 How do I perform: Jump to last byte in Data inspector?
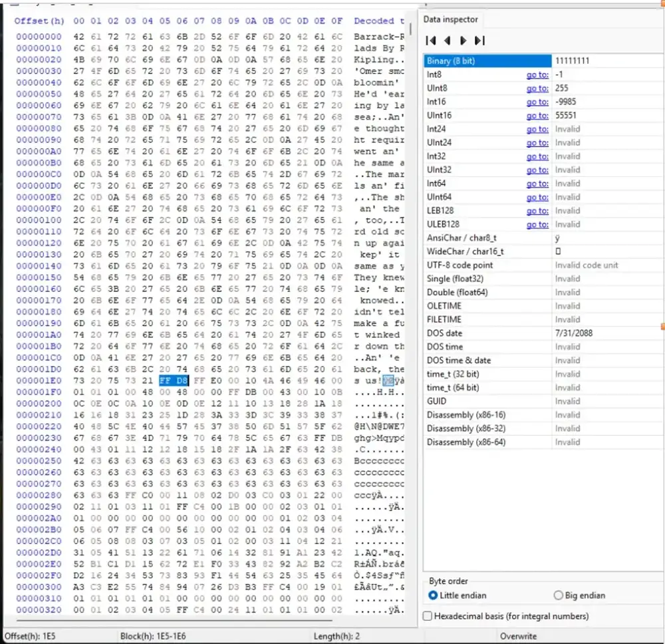(x=479, y=41)
